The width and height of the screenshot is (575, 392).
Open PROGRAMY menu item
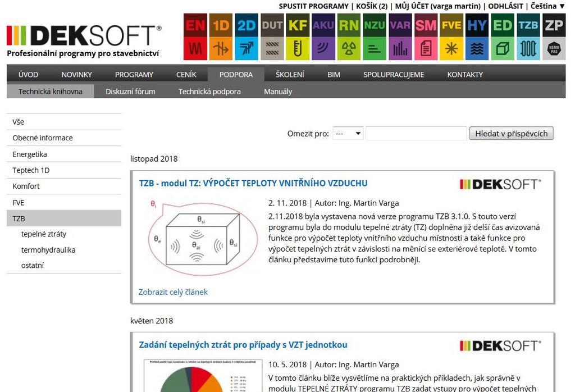coord(134,75)
